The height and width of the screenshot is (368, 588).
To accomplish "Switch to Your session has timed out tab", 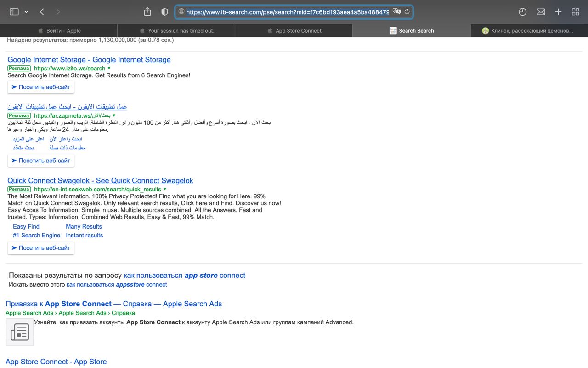I will [x=176, y=31].
